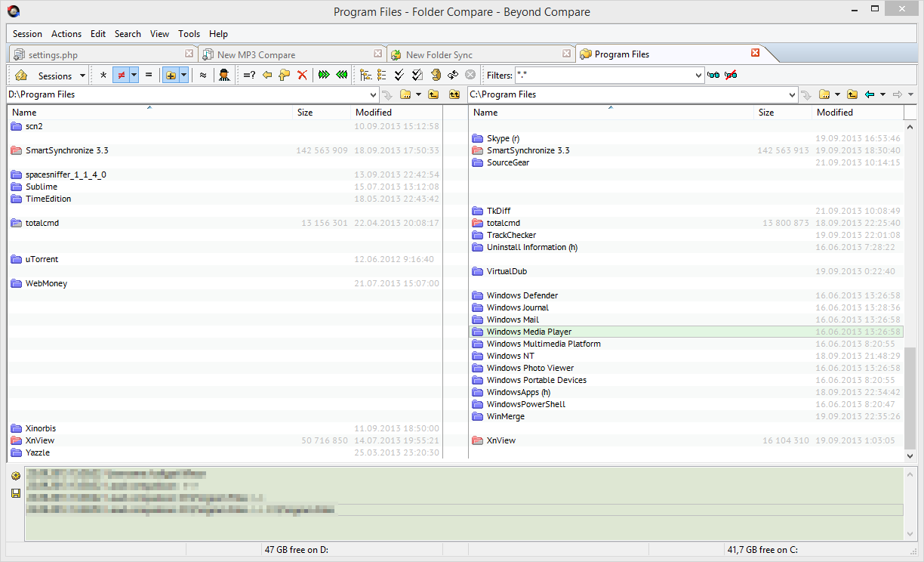This screenshot has width=924, height=562.
Task: Open the Search menu
Action: pos(128,34)
